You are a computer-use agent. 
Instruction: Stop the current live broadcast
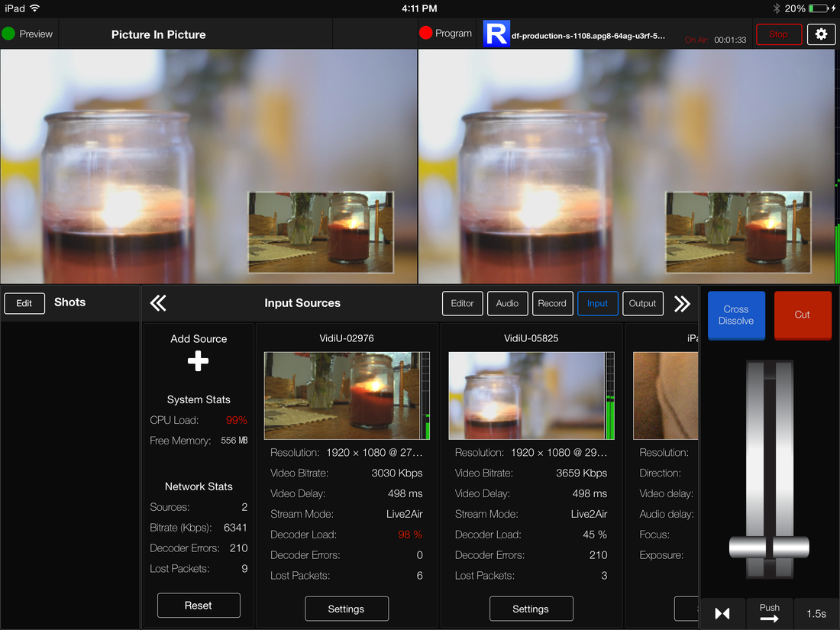(x=778, y=34)
